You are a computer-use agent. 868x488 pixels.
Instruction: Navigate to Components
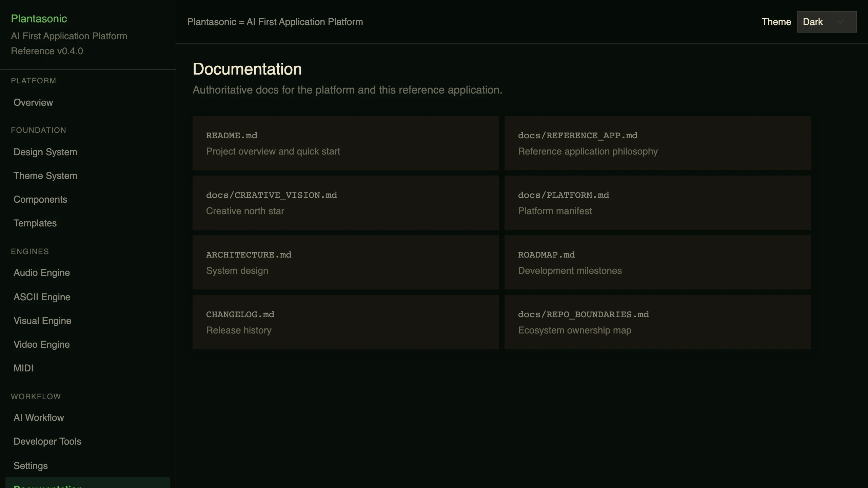88,199
